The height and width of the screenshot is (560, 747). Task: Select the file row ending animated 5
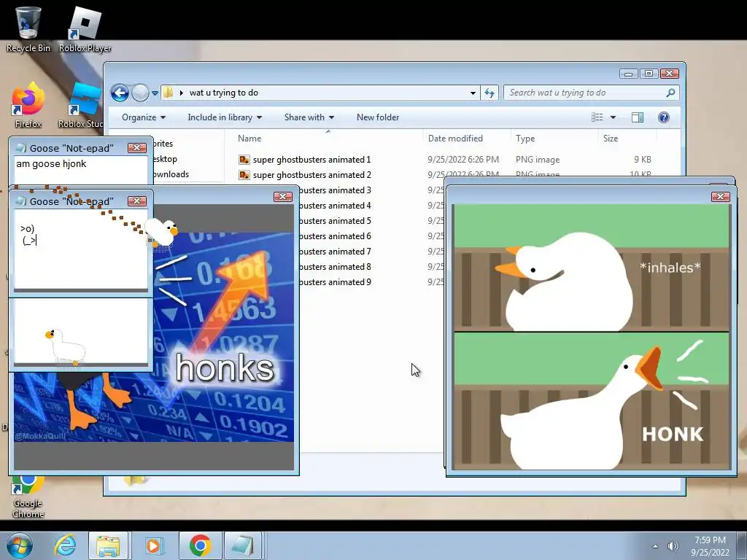click(x=336, y=221)
